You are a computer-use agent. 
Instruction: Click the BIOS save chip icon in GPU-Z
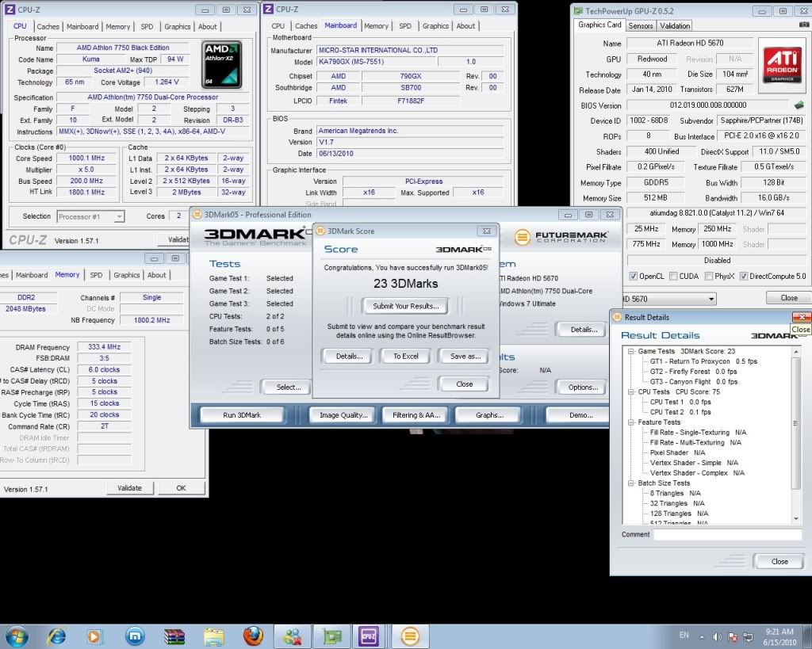point(799,105)
